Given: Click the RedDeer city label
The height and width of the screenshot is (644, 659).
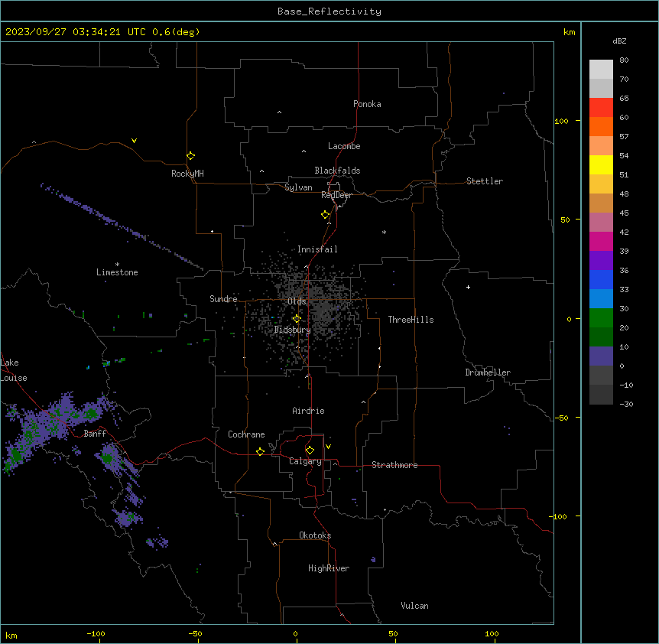Looking at the screenshot, I should pyautogui.click(x=336, y=195).
